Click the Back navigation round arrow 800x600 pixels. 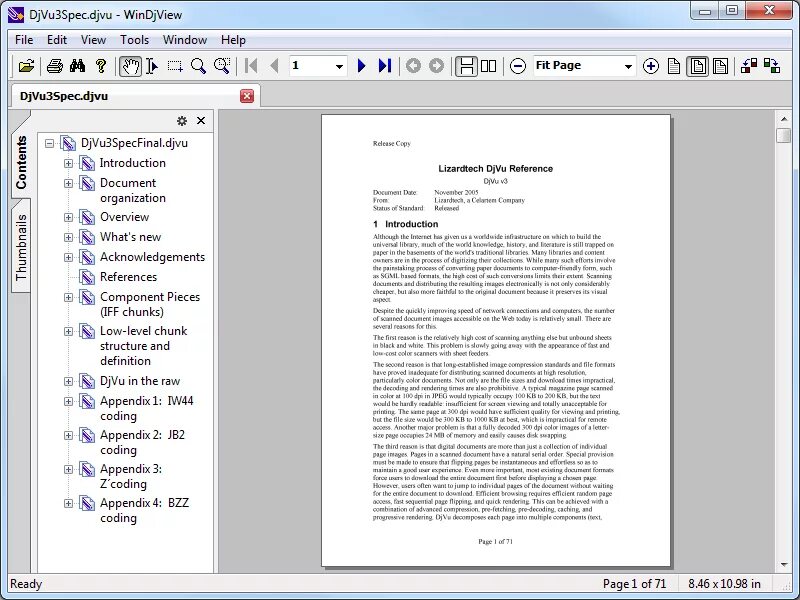pyautogui.click(x=413, y=66)
